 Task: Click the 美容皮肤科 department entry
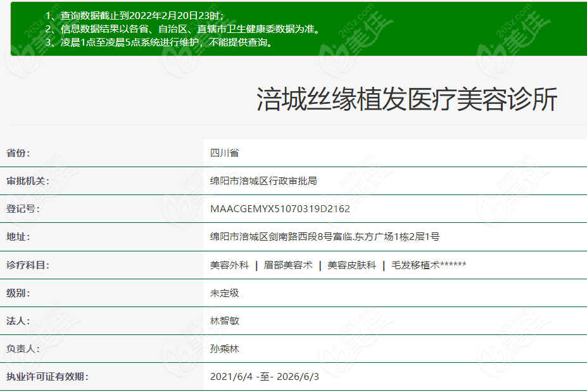[351, 265]
